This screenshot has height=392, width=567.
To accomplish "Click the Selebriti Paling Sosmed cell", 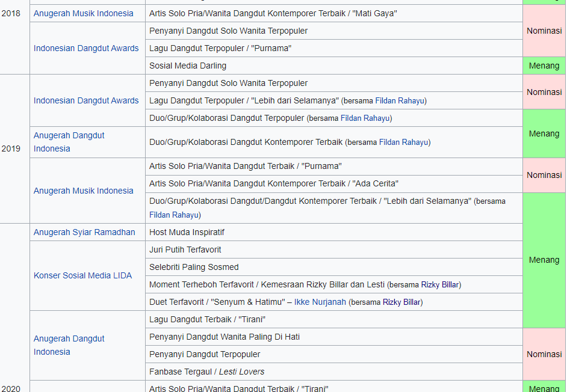I will 334,267.
